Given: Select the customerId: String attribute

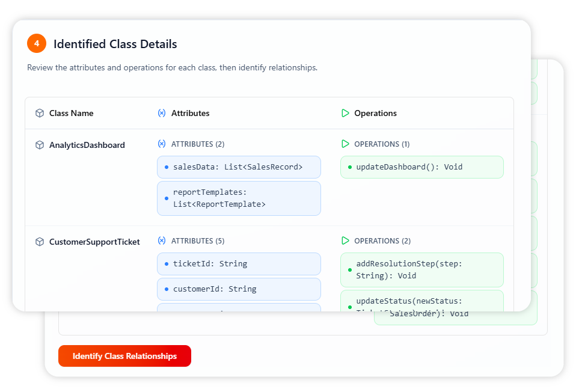Looking at the screenshot, I should (239, 289).
